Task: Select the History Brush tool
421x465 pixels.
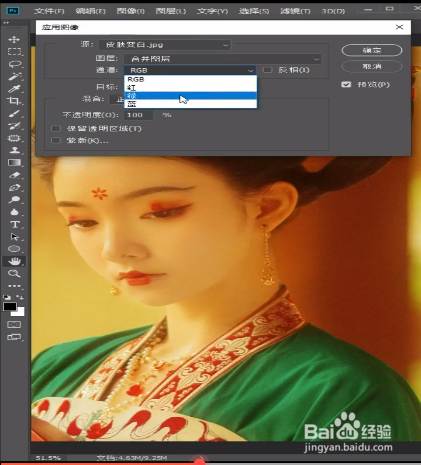Action: pyautogui.click(x=14, y=126)
